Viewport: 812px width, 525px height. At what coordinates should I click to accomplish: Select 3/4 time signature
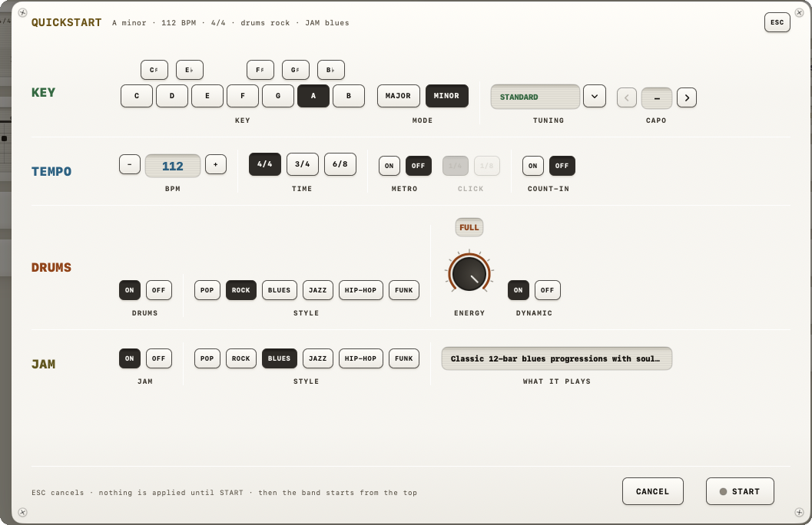click(303, 164)
